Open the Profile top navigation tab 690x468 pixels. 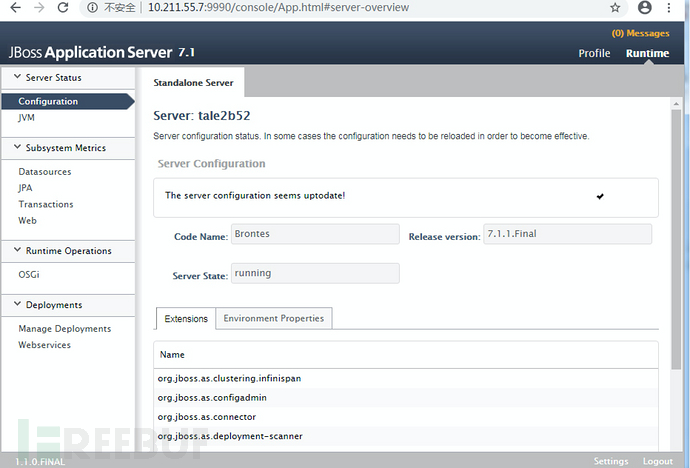pyautogui.click(x=594, y=53)
